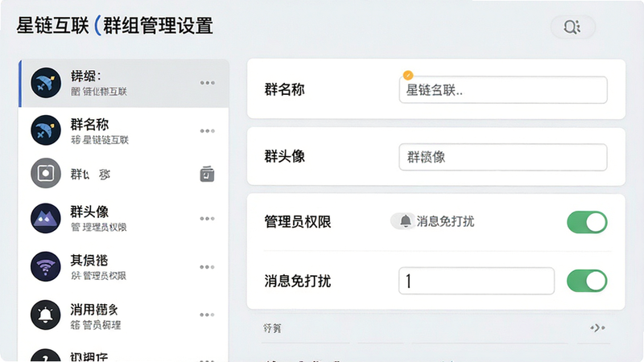Select the sidebar row with the bell avatar
This screenshot has width=644, height=362.
point(124,315)
